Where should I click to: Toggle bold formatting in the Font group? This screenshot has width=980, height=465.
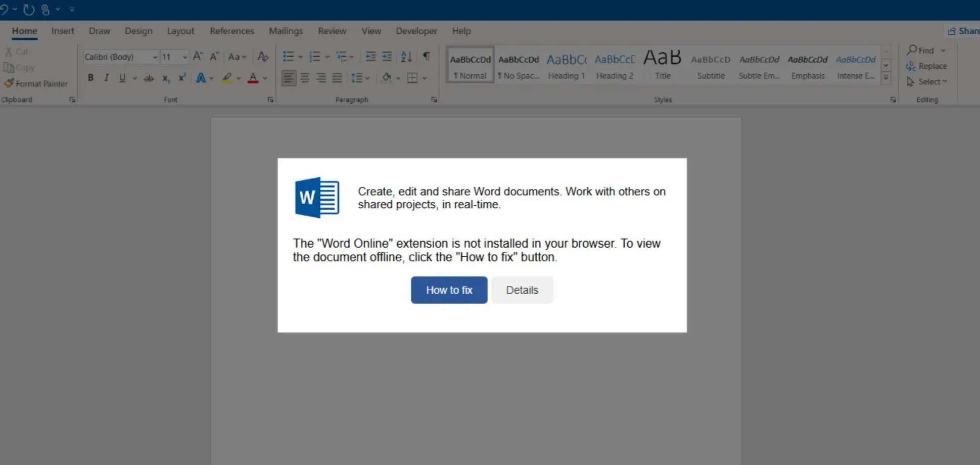click(x=90, y=77)
